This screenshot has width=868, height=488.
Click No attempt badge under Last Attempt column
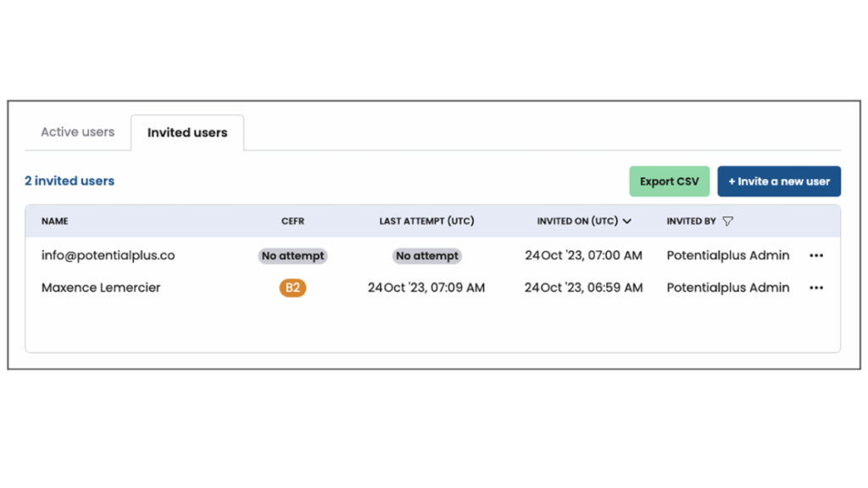[x=427, y=256]
